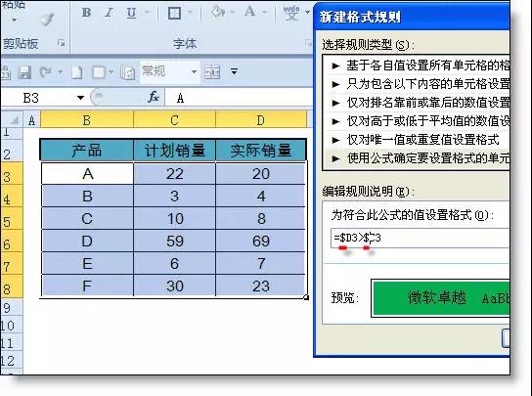
Task: Click the borders icon
Action: pos(174,14)
